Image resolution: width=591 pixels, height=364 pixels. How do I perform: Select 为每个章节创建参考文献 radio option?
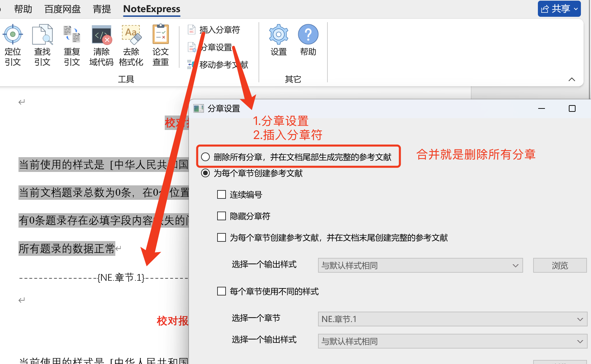pos(205,173)
